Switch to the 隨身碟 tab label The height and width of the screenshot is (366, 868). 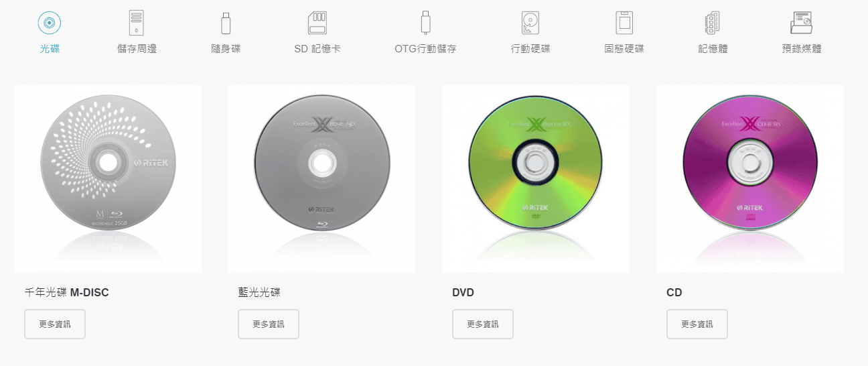tap(226, 49)
